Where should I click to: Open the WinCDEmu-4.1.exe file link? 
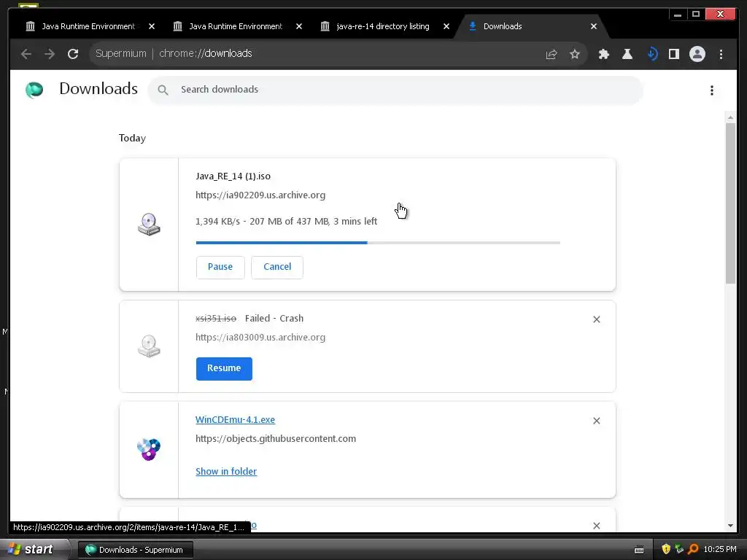click(235, 419)
